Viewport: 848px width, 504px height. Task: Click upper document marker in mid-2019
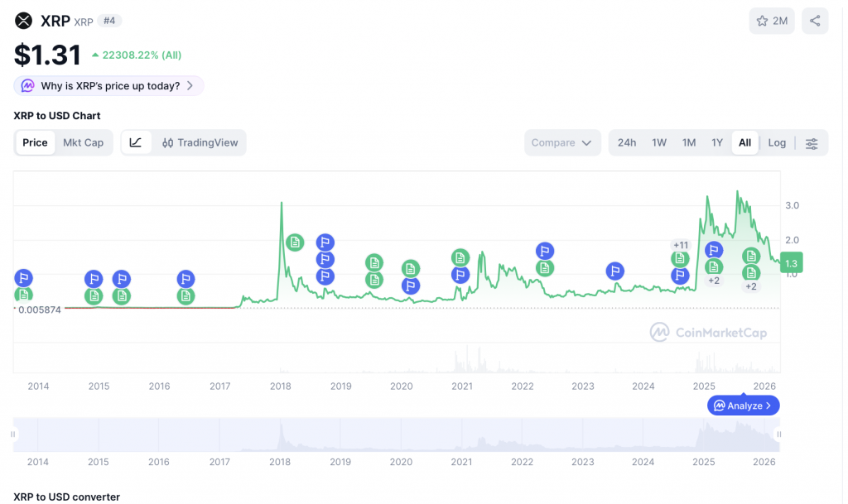[374, 262]
